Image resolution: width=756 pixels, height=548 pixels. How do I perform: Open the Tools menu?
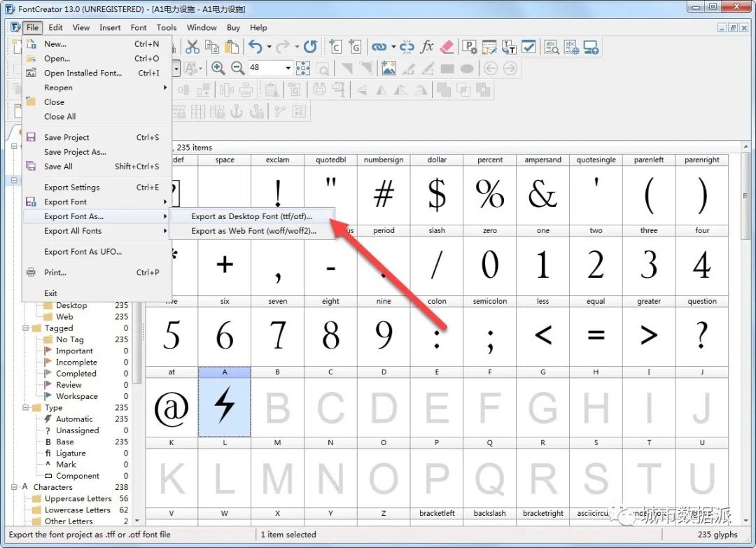167,27
